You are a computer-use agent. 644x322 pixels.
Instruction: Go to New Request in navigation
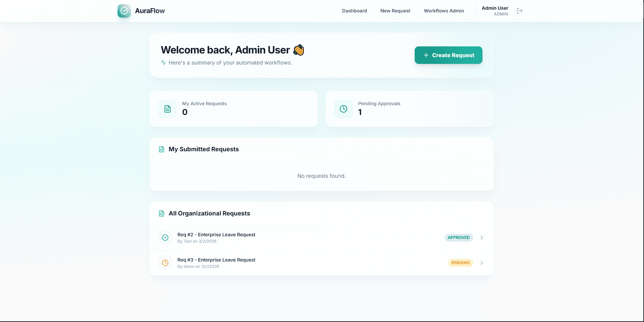click(x=395, y=11)
